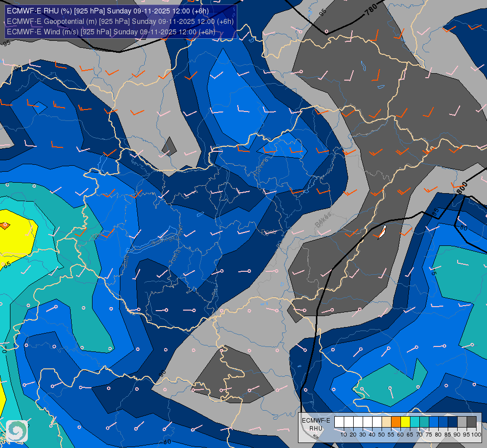Click the legend tick value '20'
This screenshot has height=448, width=487.
(x=353, y=435)
